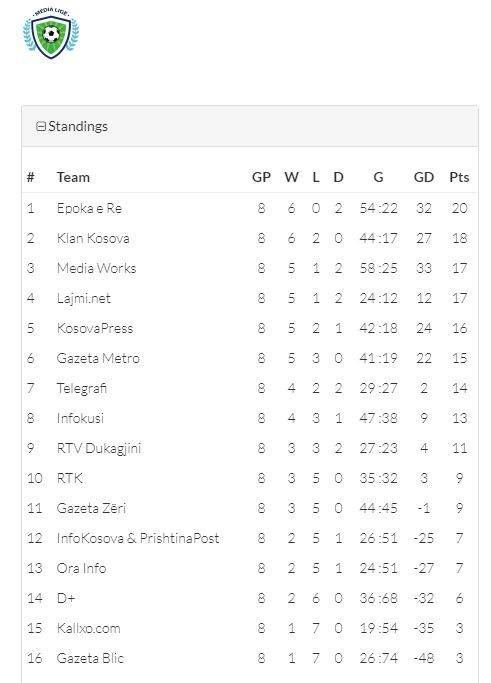This screenshot has height=683, width=491.
Task: Open the Klan Kosova team
Action: click(x=93, y=238)
